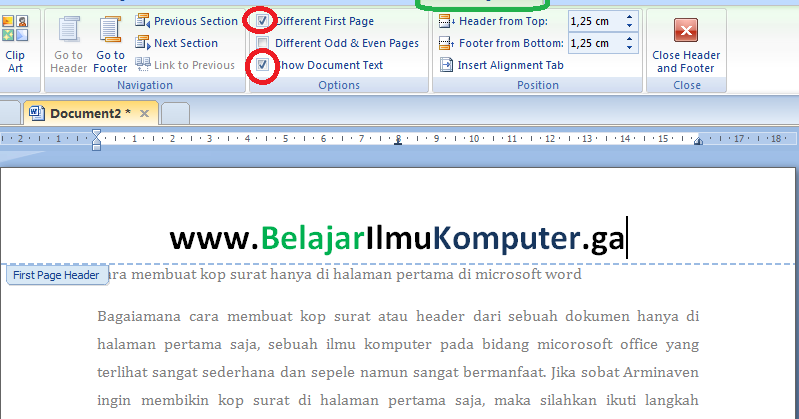Increase Header from Top value

[630, 17]
